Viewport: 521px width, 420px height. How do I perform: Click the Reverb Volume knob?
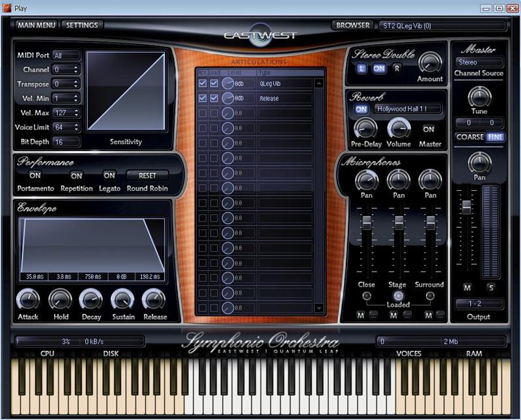[x=399, y=129]
